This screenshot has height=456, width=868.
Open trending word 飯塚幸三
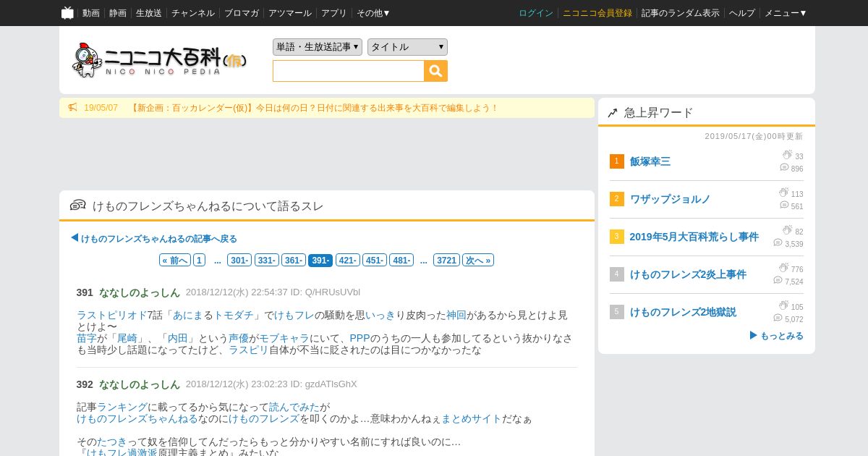click(x=650, y=161)
